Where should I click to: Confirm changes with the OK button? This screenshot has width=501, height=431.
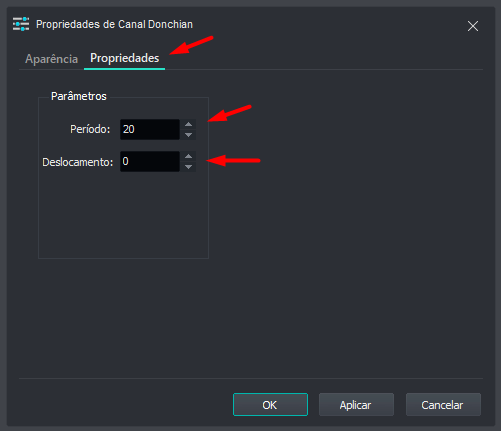click(270, 405)
